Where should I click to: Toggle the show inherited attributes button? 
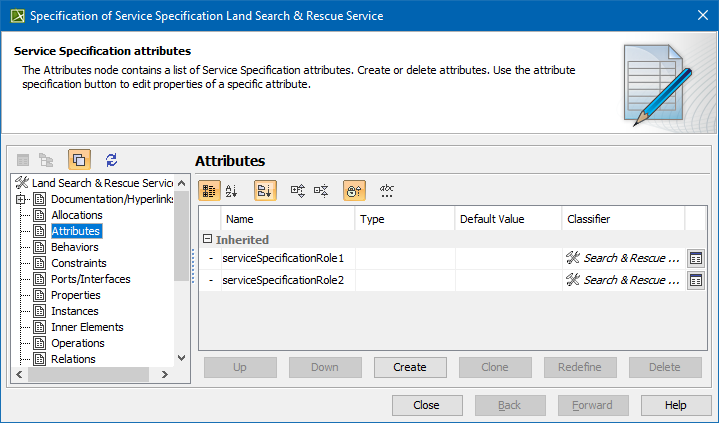(354, 190)
